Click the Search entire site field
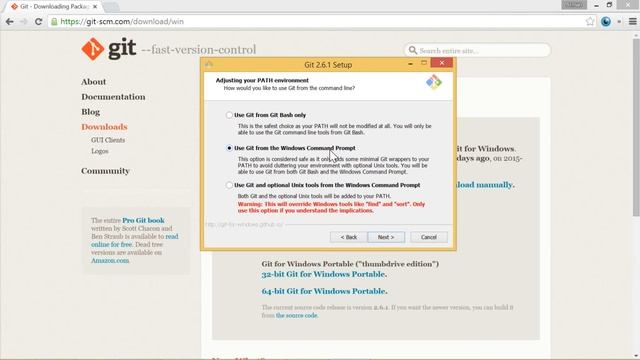Image resolution: width=640 pixels, height=360 pixels. point(478,50)
